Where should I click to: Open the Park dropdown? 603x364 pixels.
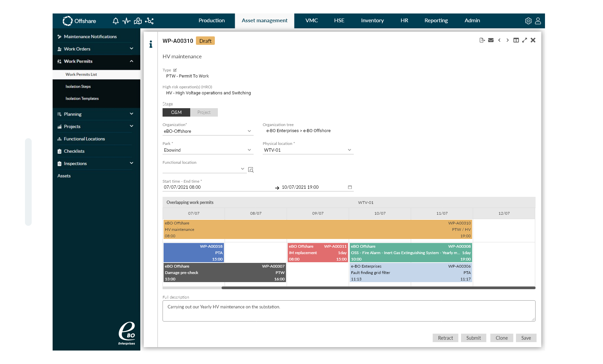click(208, 150)
